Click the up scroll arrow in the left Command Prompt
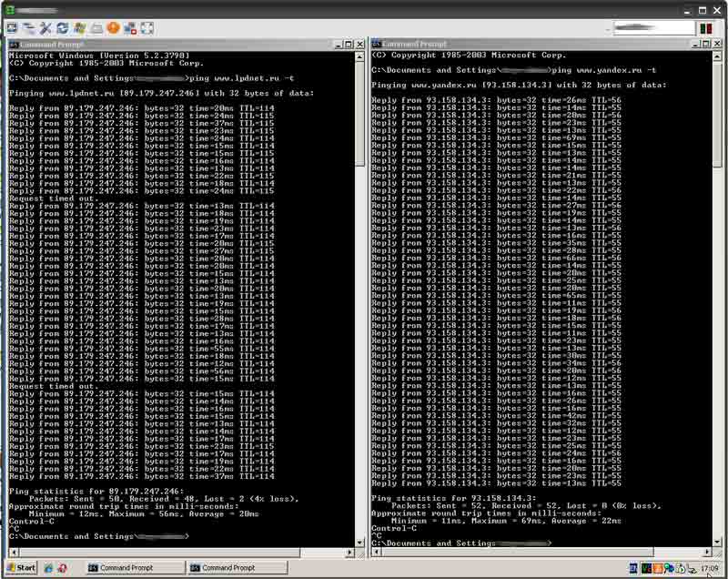The width and height of the screenshot is (728, 579). click(359, 56)
